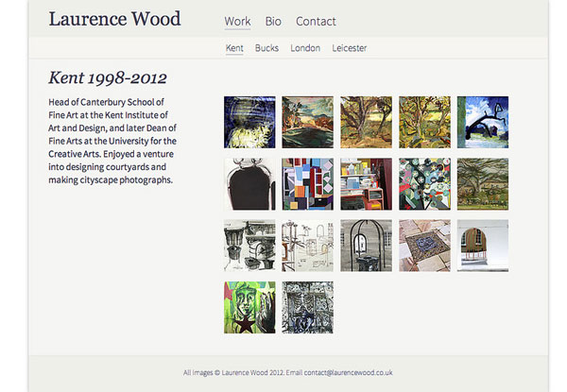Image resolution: width=567 pixels, height=392 pixels.
Task: Switch to the London section
Action: [305, 48]
